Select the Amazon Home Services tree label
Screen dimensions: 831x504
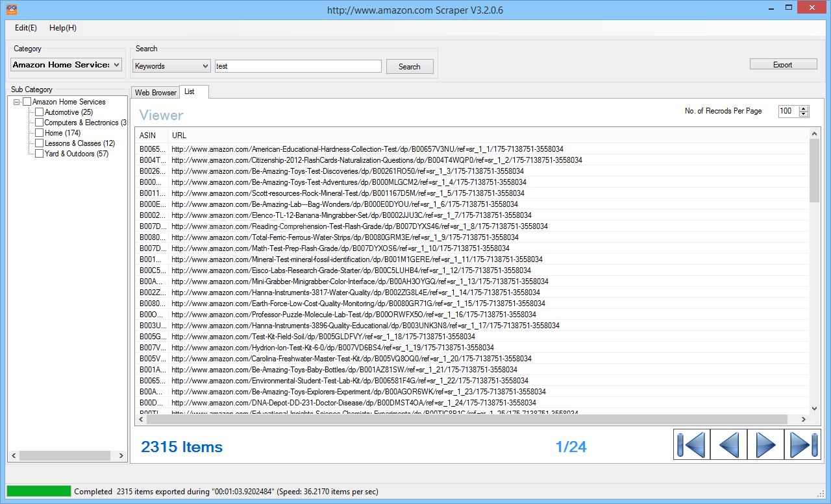69,102
